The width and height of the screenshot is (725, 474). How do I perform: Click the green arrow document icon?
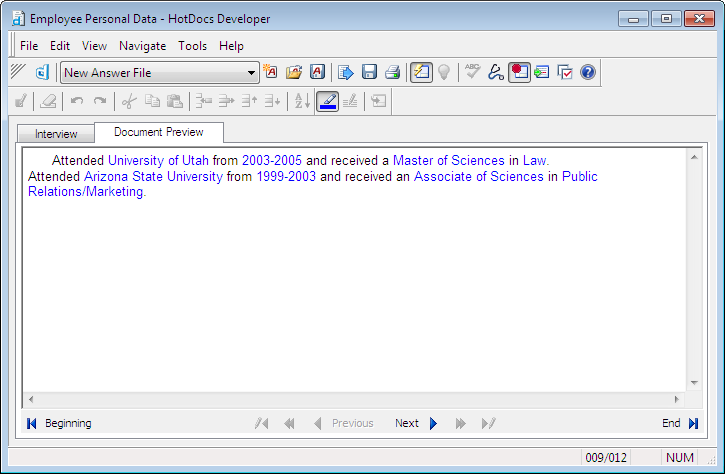541,72
